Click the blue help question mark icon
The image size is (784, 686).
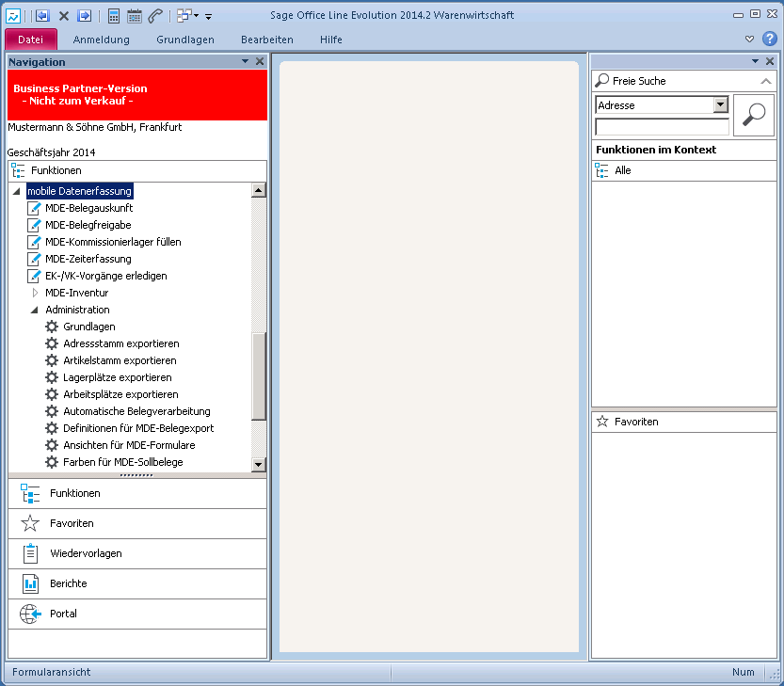pos(770,39)
